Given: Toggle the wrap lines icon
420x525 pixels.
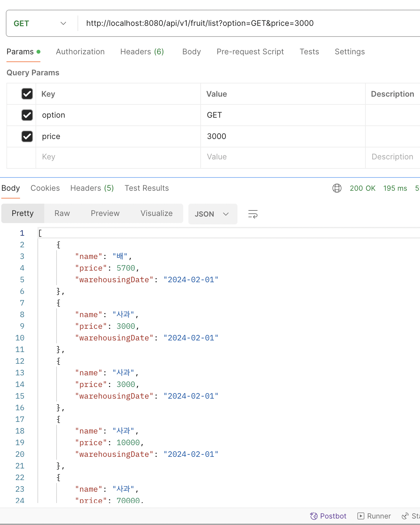Looking at the screenshot, I should [x=253, y=214].
